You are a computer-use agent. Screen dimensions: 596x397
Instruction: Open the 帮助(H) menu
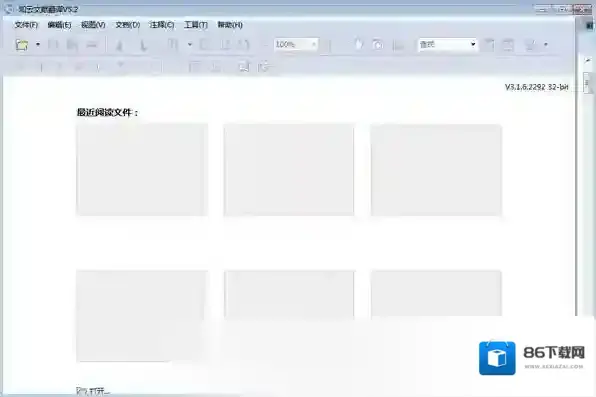(x=230, y=25)
